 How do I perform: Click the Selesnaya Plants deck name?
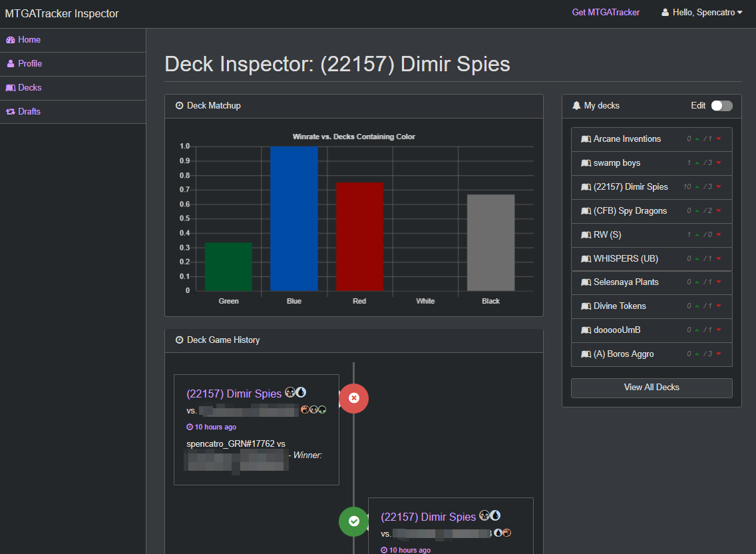click(626, 282)
